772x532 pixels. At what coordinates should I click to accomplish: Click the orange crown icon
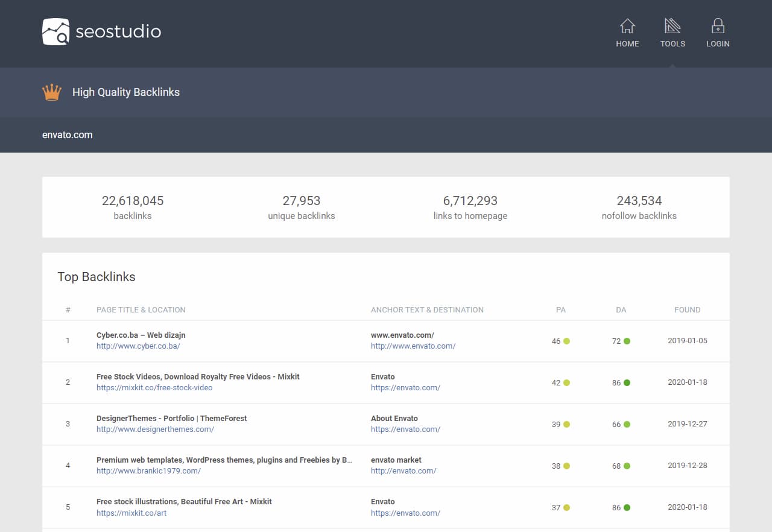(x=52, y=92)
